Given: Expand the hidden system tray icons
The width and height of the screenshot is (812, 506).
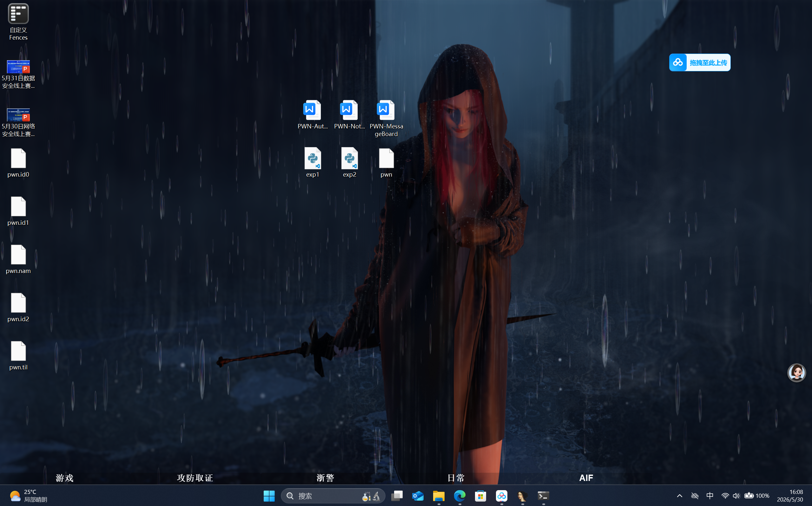Looking at the screenshot, I should pyautogui.click(x=679, y=496).
